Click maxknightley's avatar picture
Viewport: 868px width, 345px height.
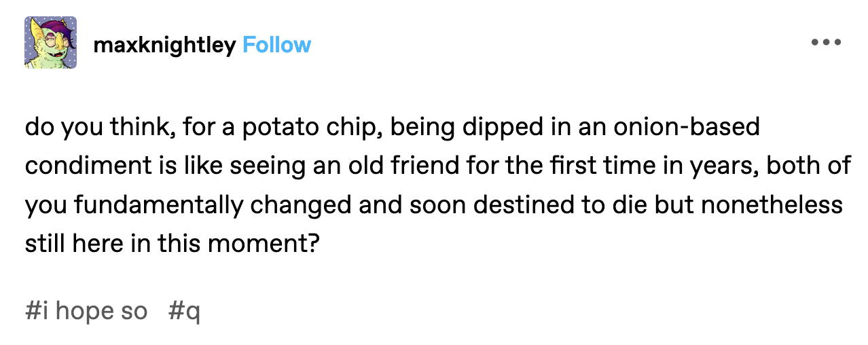tap(51, 43)
